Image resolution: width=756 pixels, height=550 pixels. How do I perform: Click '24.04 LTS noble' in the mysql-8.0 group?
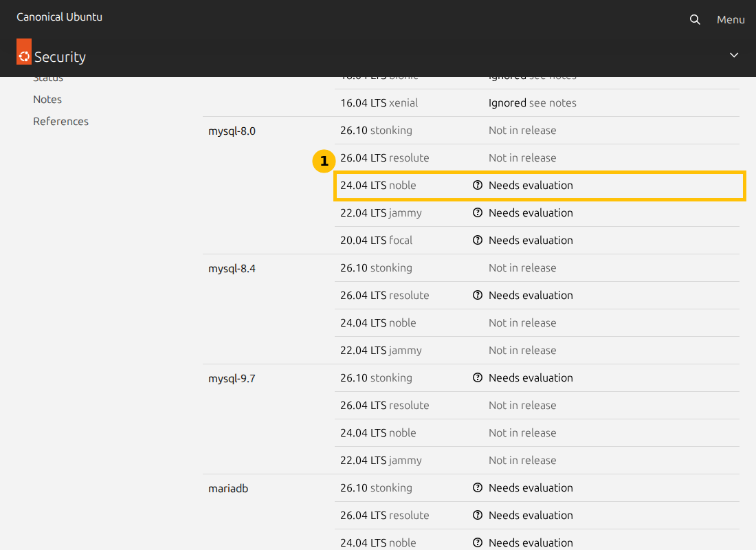pyautogui.click(x=378, y=185)
